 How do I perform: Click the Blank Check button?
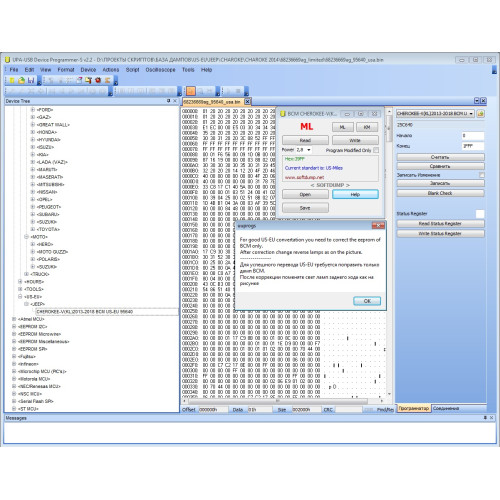tap(440, 193)
